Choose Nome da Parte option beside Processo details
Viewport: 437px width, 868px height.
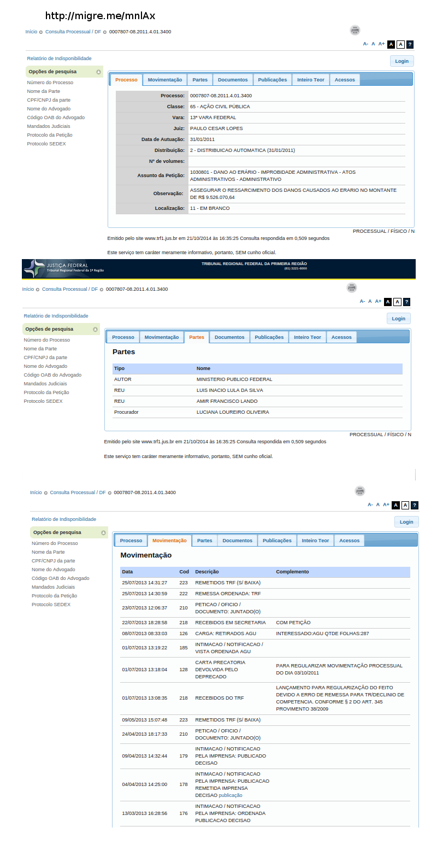point(44,91)
